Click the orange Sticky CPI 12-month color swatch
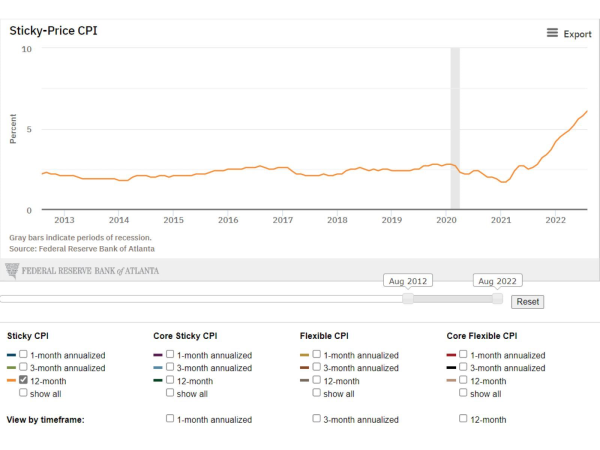 pos(11,381)
